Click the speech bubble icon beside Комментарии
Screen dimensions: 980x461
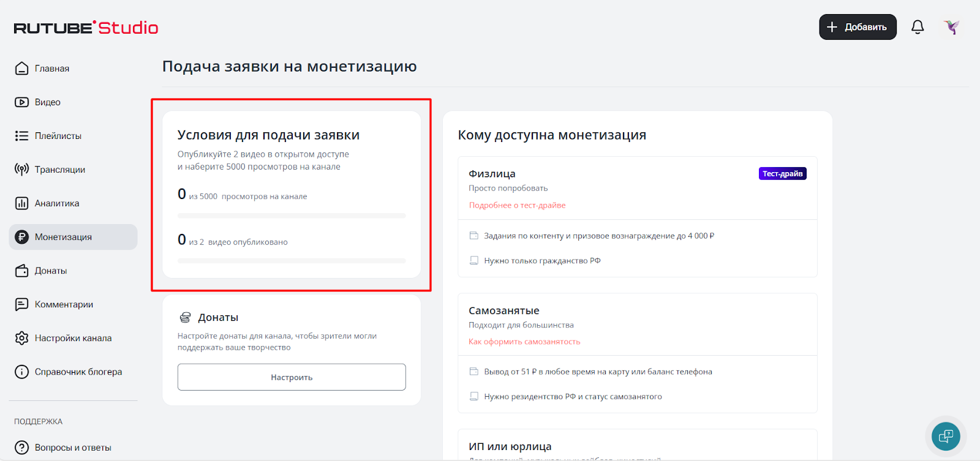(21, 304)
